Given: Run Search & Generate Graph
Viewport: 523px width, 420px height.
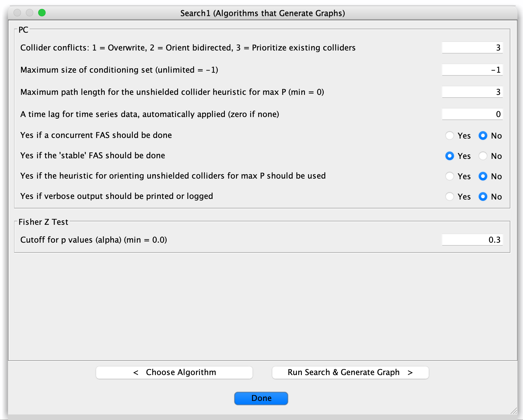Looking at the screenshot, I should click(350, 372).
